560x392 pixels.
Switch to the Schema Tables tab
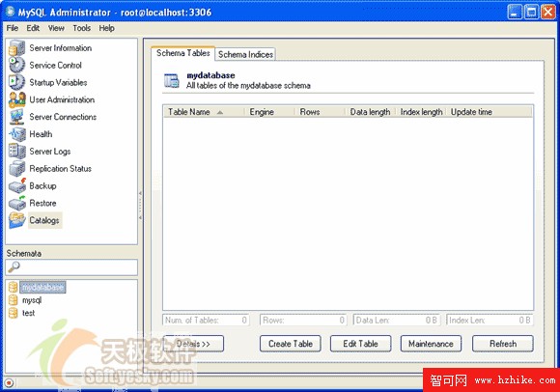pyautogui.click(x=182, y=53)
